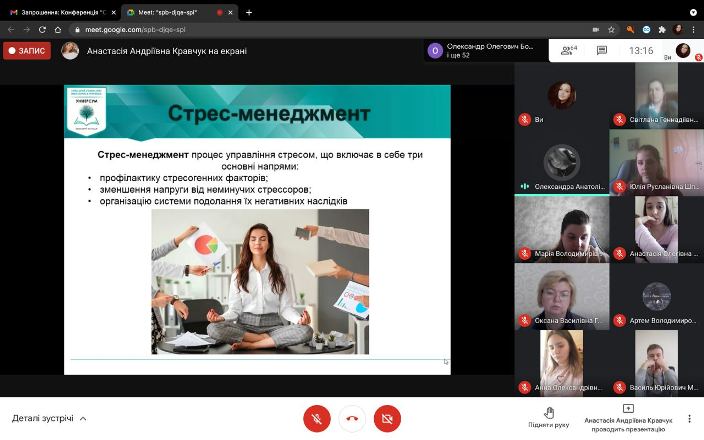704x440 pixels.
Task: Expand Деталі зустрічі meeting details
Action: tap(49, 418)
